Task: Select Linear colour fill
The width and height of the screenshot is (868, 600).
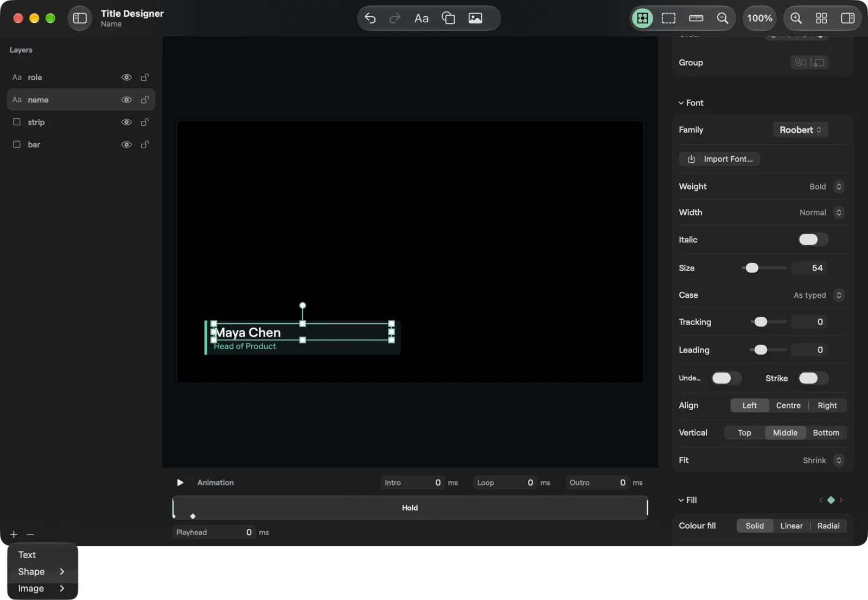Action: (x=792, y=526)
